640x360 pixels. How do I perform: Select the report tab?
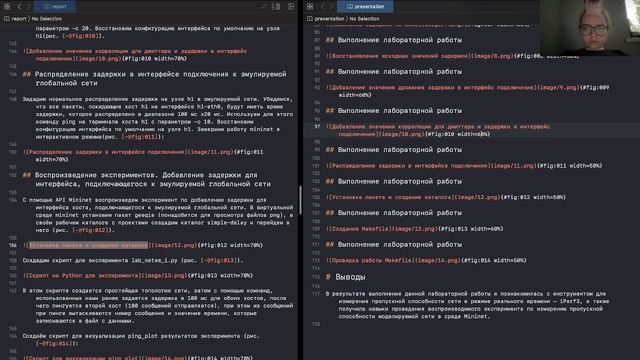(55, 6)
